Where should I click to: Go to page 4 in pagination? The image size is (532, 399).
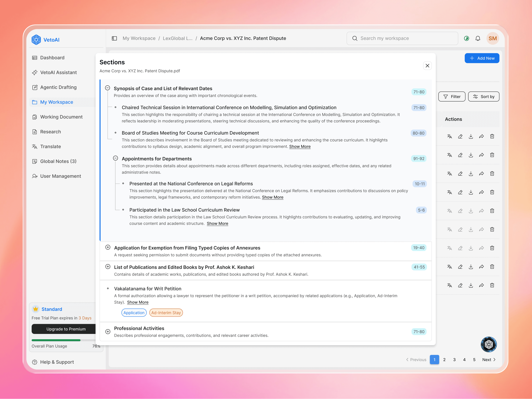point(464,360)
